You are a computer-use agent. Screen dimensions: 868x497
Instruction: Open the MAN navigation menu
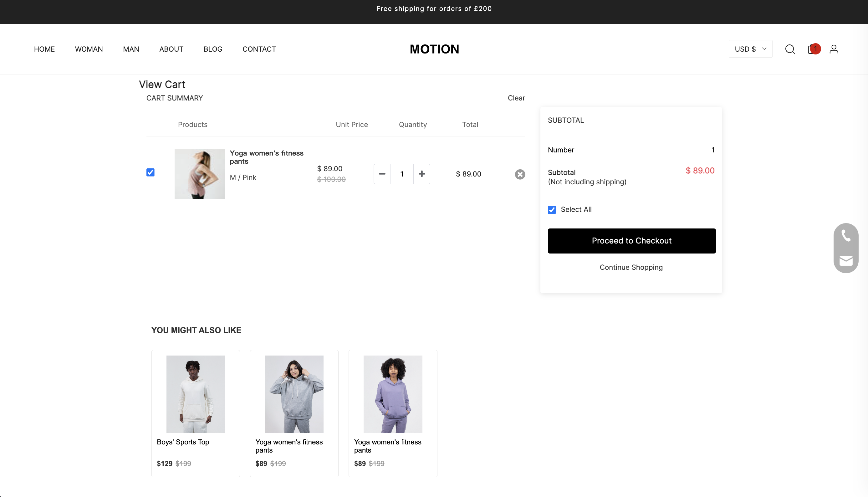pyautogui.click(x=131, y=49)
